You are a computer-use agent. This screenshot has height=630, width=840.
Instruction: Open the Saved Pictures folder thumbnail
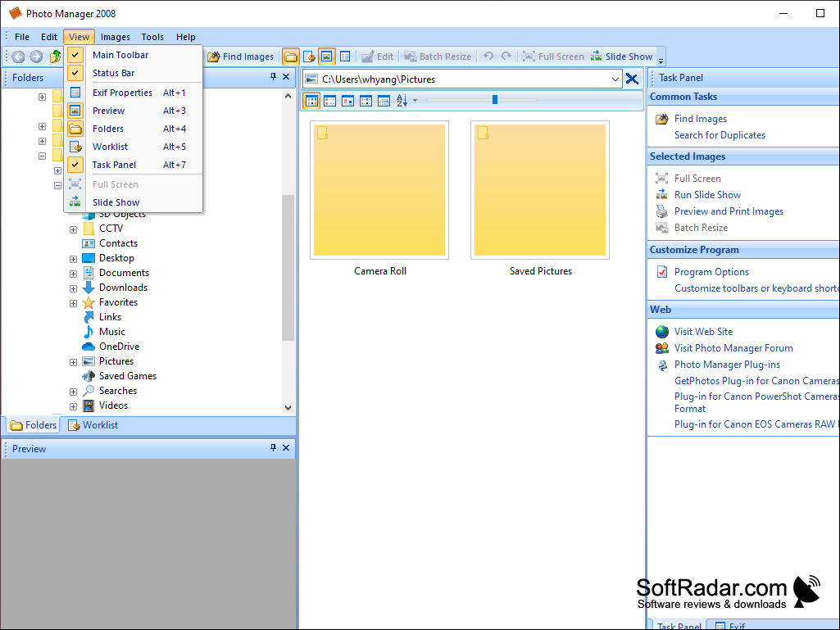540,190
